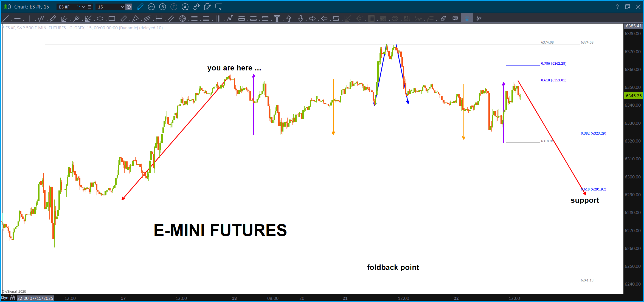Click the E-MINI FUTURES text label
Screen dimensions: 644x302
tap(220, 230)
